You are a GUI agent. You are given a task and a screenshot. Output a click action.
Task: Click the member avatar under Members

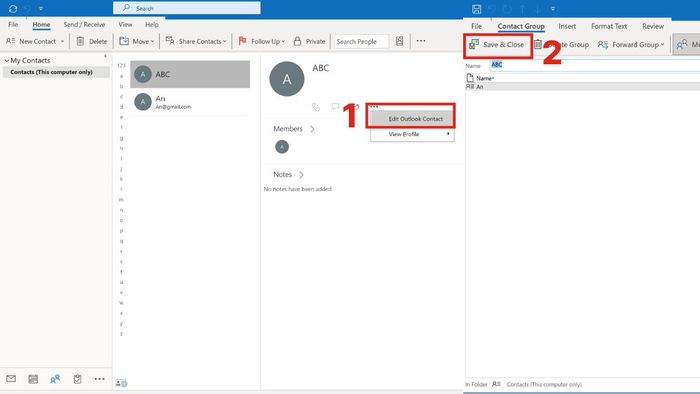click(282, 147)
